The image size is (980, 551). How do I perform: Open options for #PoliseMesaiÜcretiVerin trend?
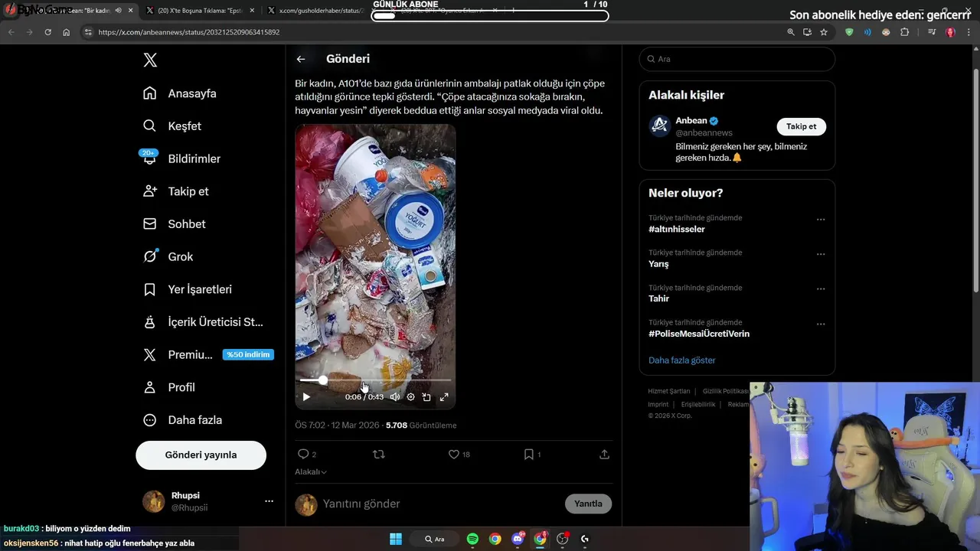click(x=821, y=324)
